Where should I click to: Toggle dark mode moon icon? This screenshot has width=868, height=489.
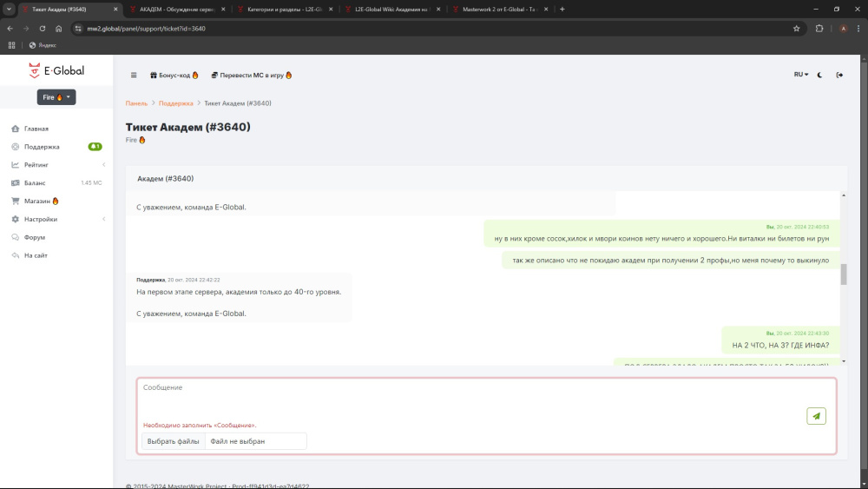tap(819, 75)
